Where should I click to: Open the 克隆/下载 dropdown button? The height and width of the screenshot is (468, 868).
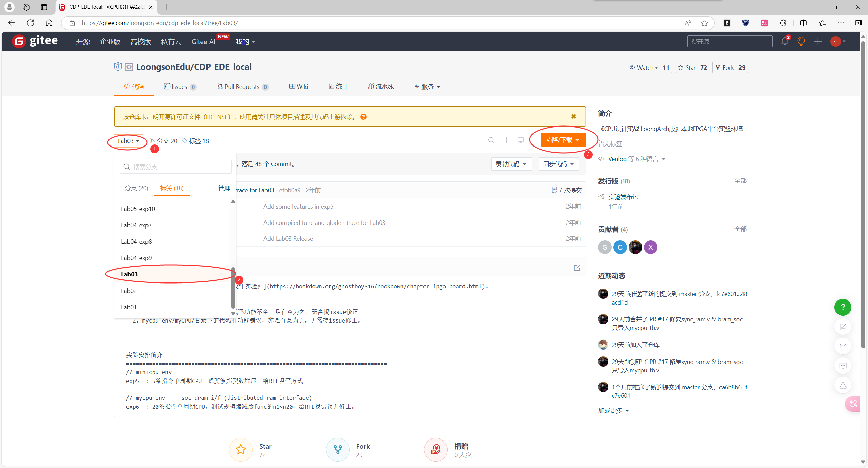563,140
